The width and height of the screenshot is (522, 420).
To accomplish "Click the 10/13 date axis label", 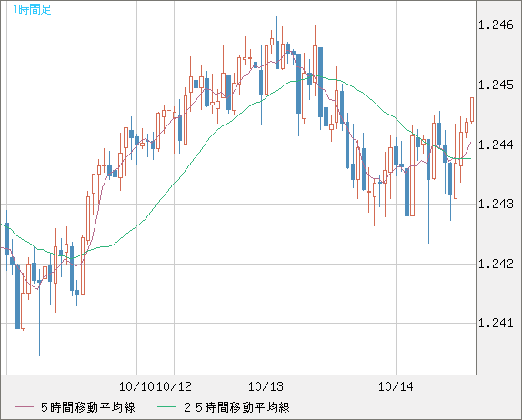I will click(266, 386).
